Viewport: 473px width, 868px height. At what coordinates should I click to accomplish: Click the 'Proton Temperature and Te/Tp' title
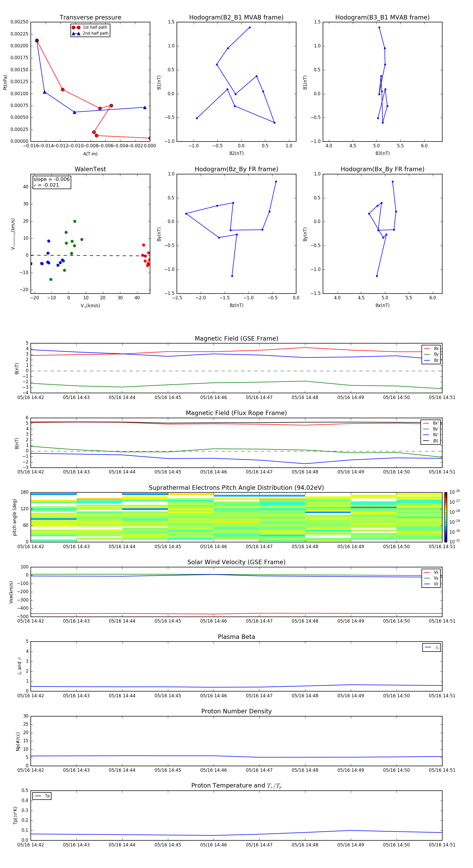(x=236, y=786)
